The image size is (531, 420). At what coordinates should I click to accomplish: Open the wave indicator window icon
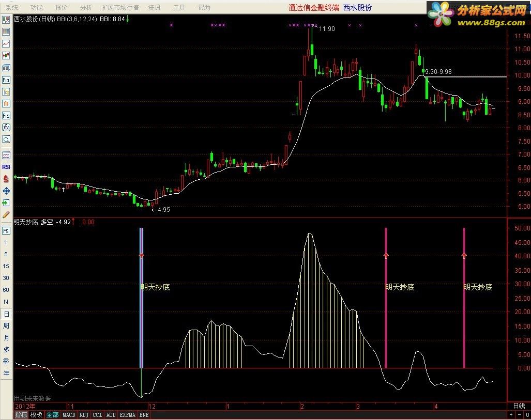[x=6, y=155]
